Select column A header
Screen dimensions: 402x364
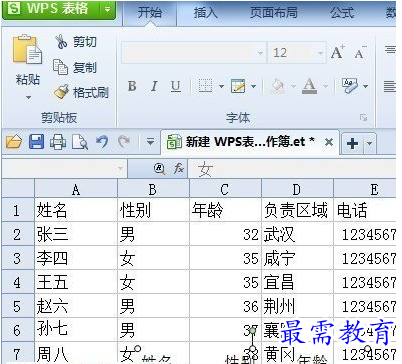[x=76, y=189]
